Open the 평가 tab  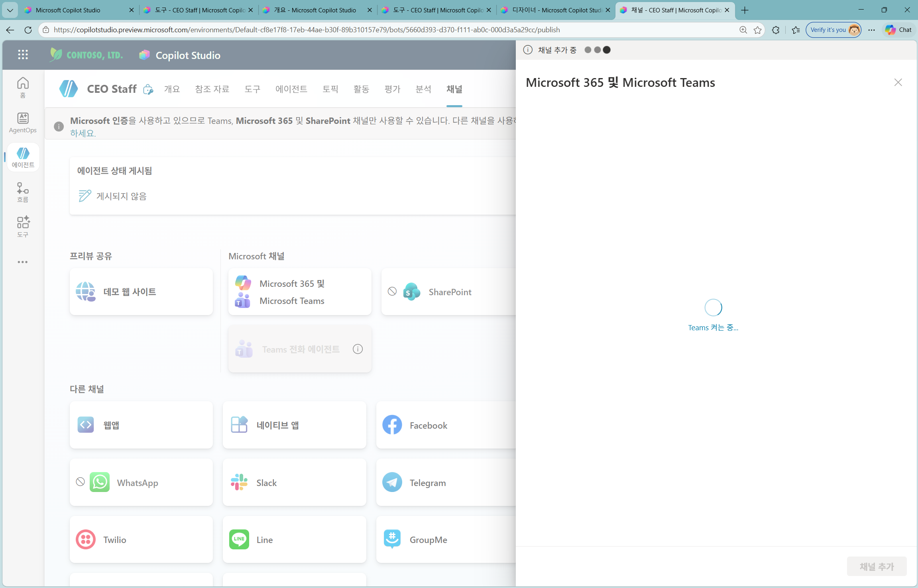point(392,89)
